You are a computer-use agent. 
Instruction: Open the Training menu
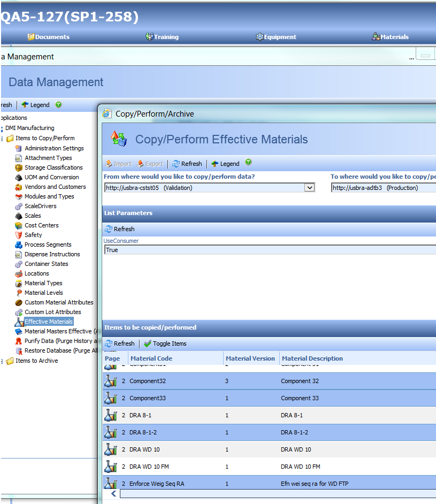[162, 37]
